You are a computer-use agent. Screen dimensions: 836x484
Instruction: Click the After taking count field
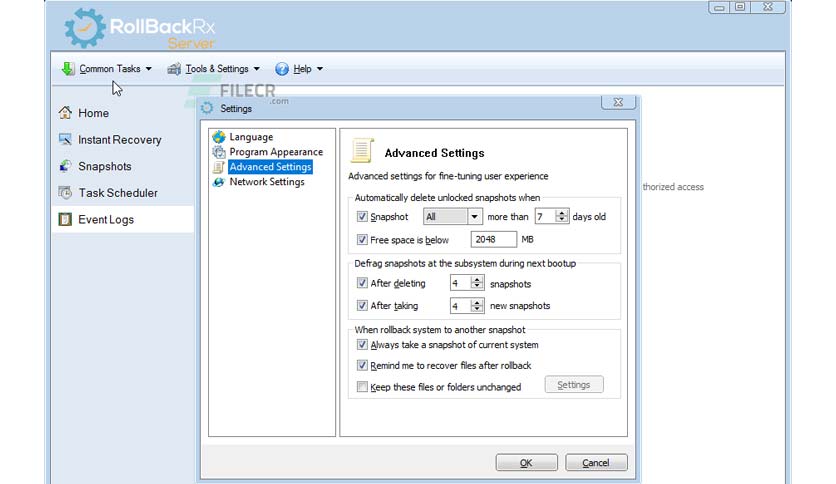point(461,305)
